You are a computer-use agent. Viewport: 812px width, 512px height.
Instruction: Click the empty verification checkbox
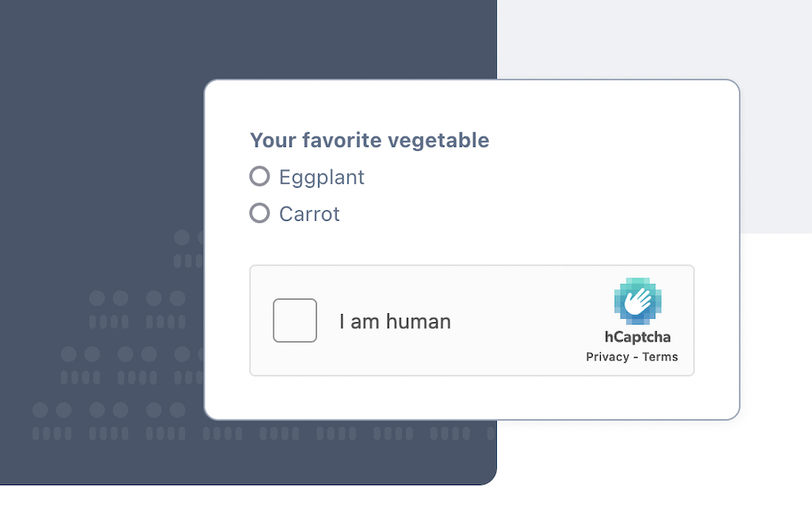[x=295, y=321]
